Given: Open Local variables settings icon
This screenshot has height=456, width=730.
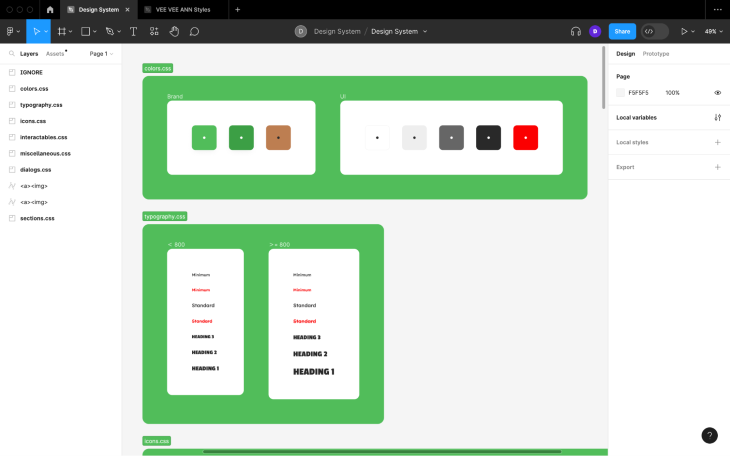Looking at the screenshot, I should pyautogui.click(x=717, y=117).
